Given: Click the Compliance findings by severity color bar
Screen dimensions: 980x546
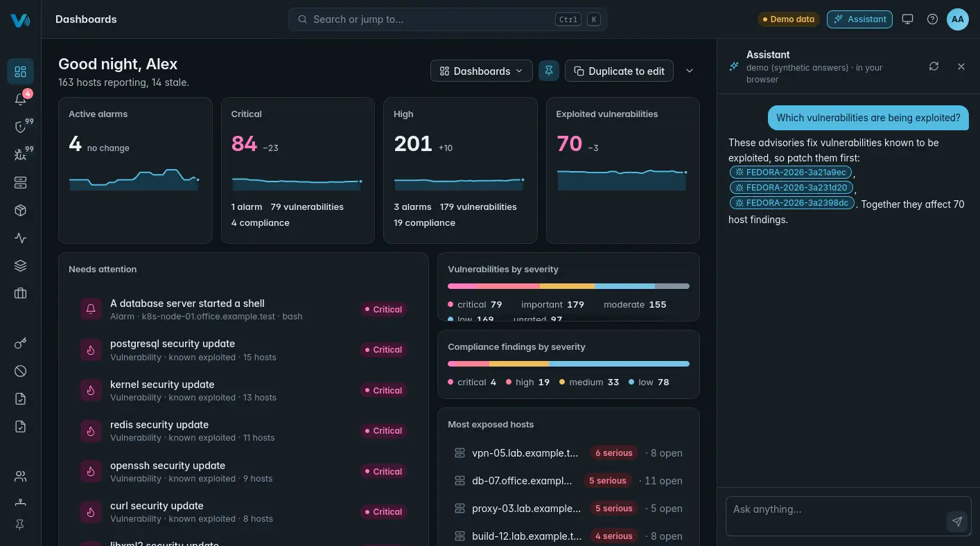Looking at the screenshot, I should [568, 364].
